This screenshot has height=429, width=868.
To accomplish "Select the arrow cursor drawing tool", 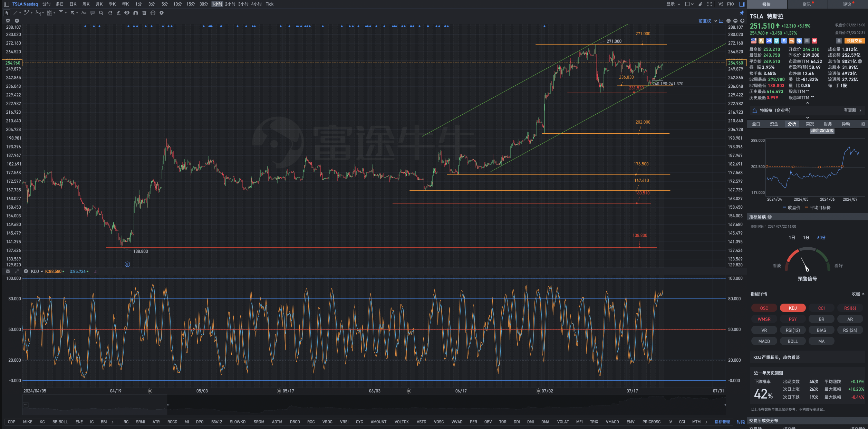I will (x=7, y=13).
